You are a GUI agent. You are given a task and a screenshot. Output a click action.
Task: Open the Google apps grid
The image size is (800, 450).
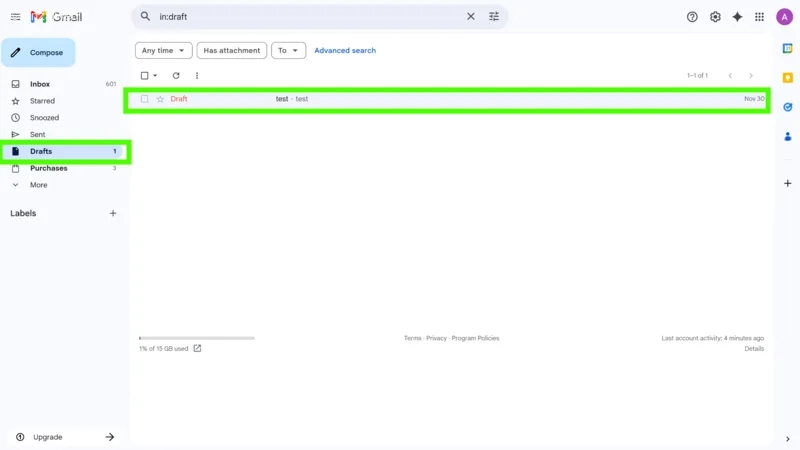759,17
